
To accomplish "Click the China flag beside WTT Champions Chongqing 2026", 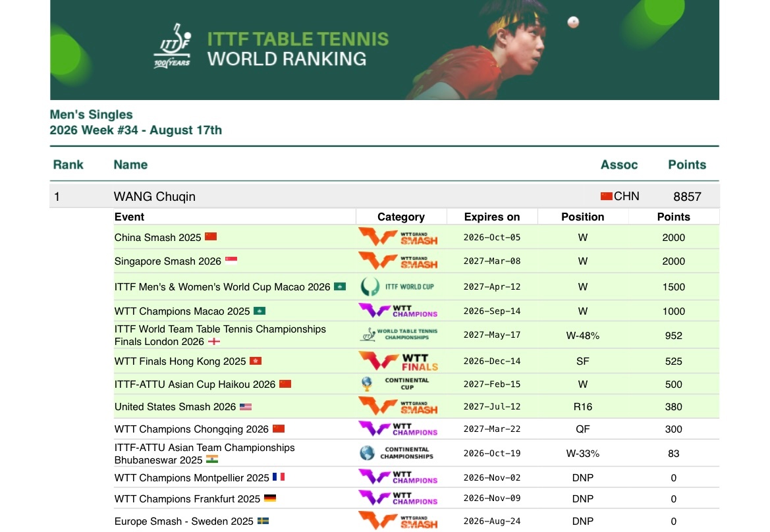I will (x=279, y=429).
